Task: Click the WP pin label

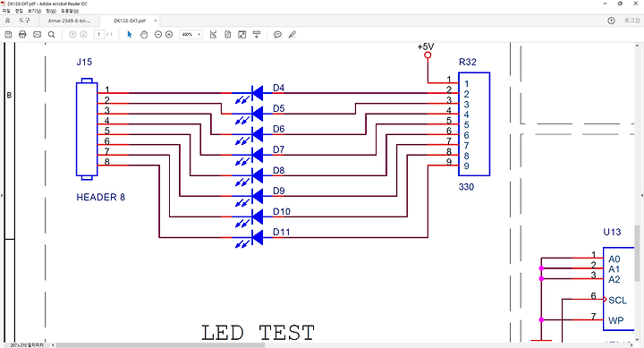Action: 615,320
